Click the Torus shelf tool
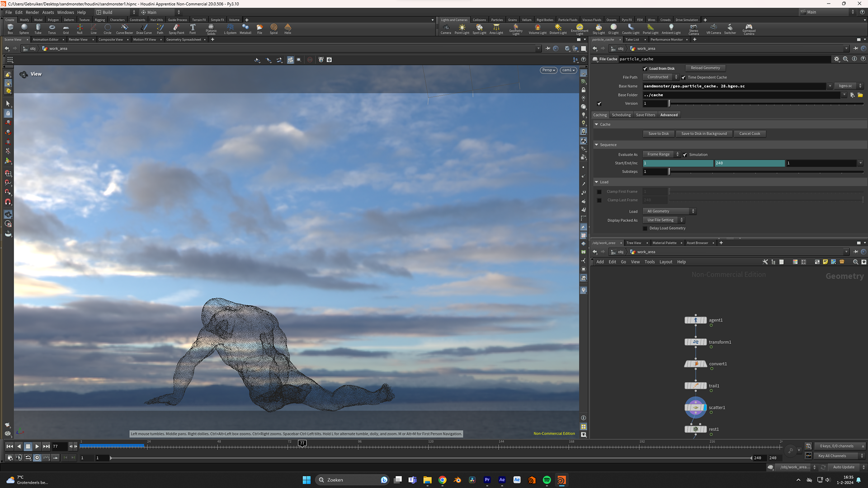The height and width of the screenshot is (488, 868). 52,29
